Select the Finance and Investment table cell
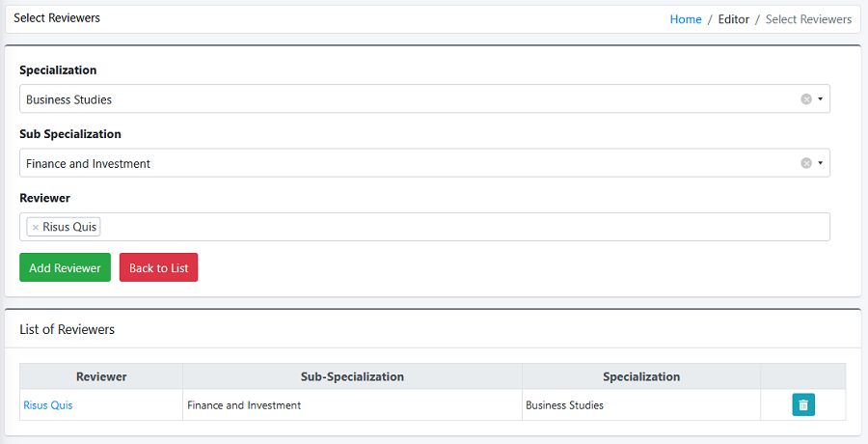Screen dimensions: 868x444 352,405
